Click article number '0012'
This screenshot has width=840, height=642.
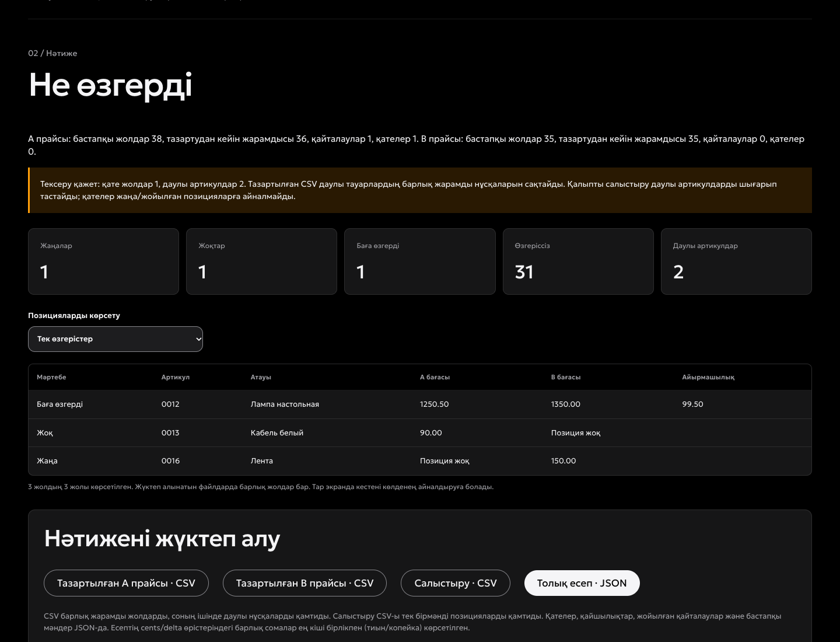pyautogui.click(x=170, y=404)
